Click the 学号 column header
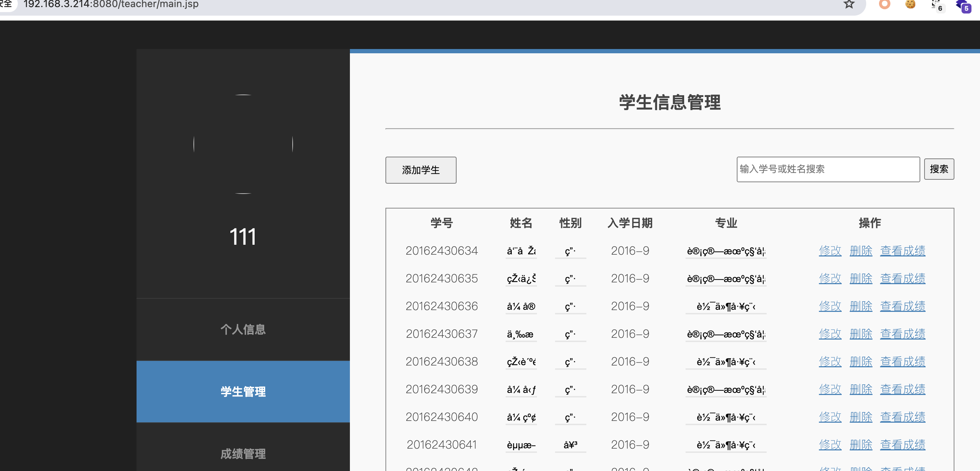 pyautogui.click(x=441, y=223)
